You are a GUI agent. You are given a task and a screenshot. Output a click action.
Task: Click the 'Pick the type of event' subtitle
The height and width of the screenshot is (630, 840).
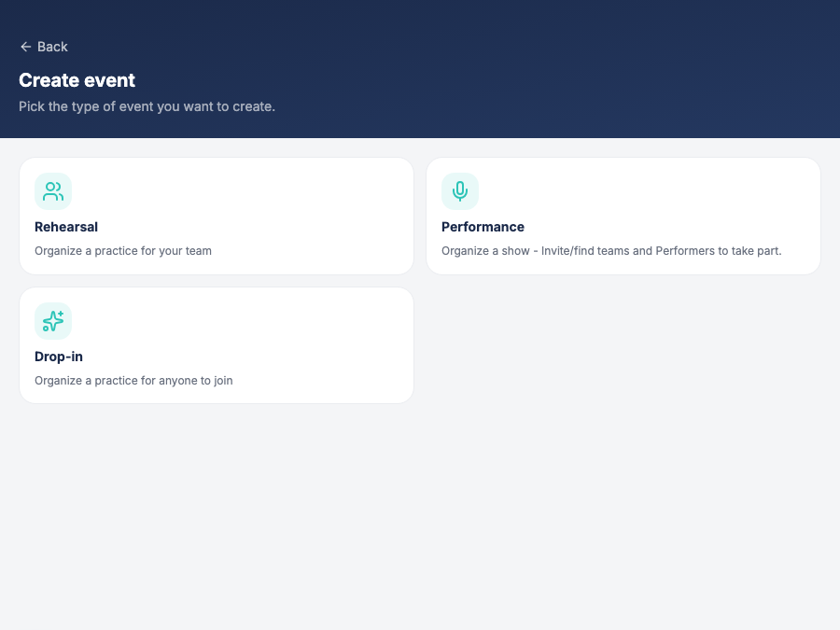pos(147,106)
